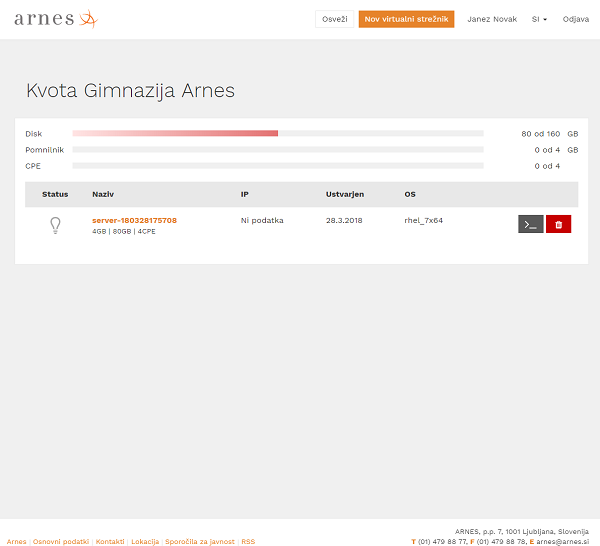
Task: Click the rhel_7x64 OS value
Action: [x=424, y=220]
